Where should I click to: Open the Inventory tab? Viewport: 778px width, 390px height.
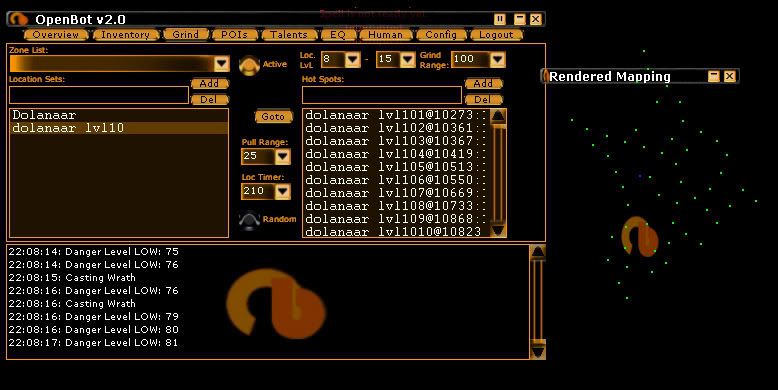125,35
